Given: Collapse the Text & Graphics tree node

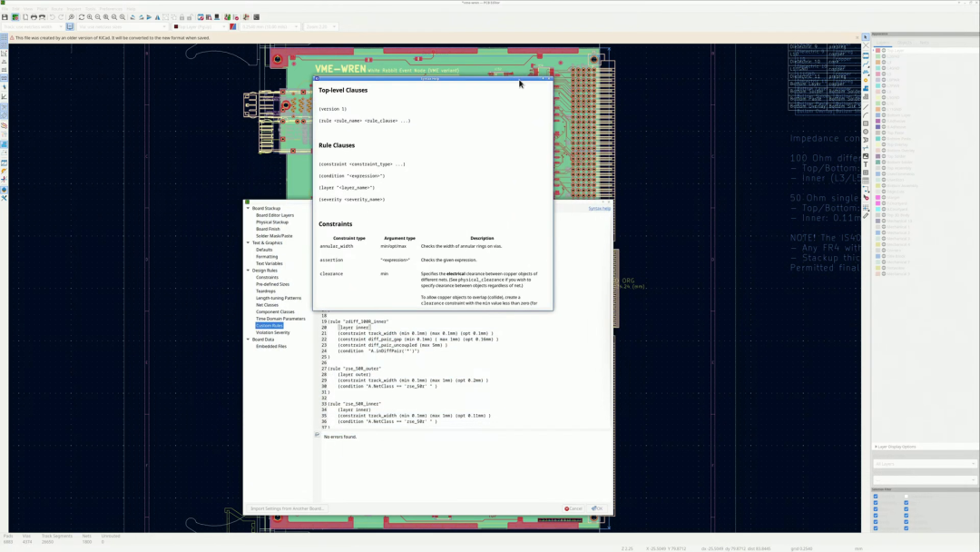Looking at the screenshot, I should [248, 242].
